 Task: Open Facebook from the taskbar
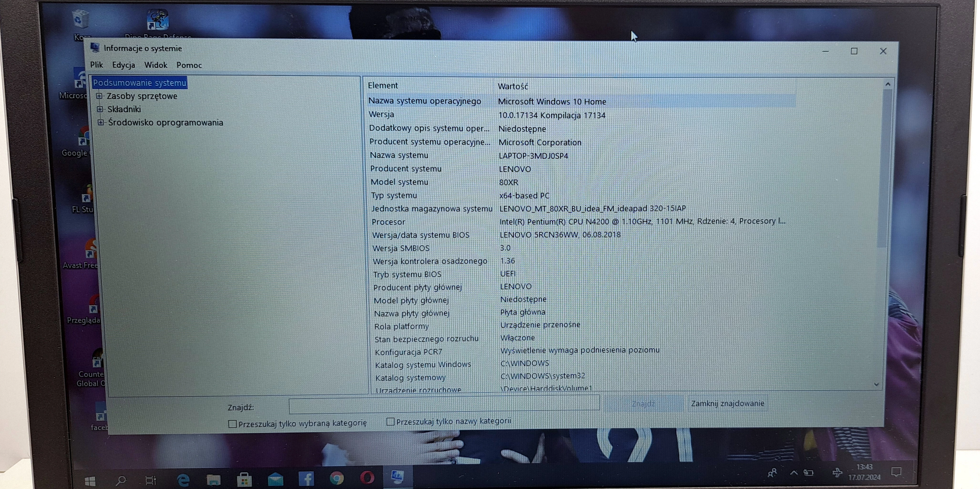[306, 478]
